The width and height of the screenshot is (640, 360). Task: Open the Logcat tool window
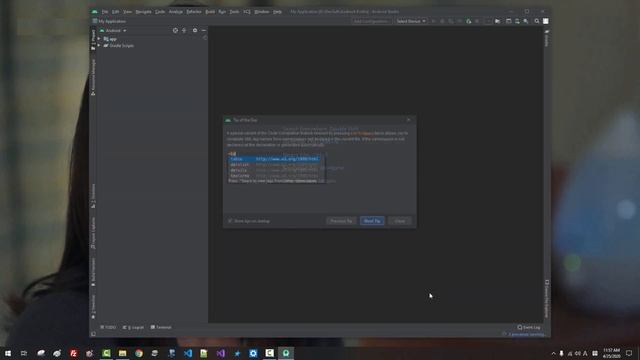133,327
